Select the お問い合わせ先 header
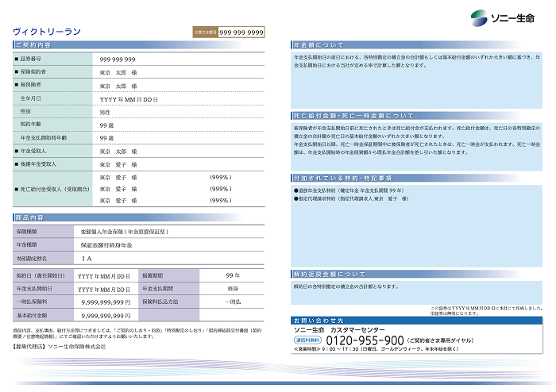 tap(319, 321)
